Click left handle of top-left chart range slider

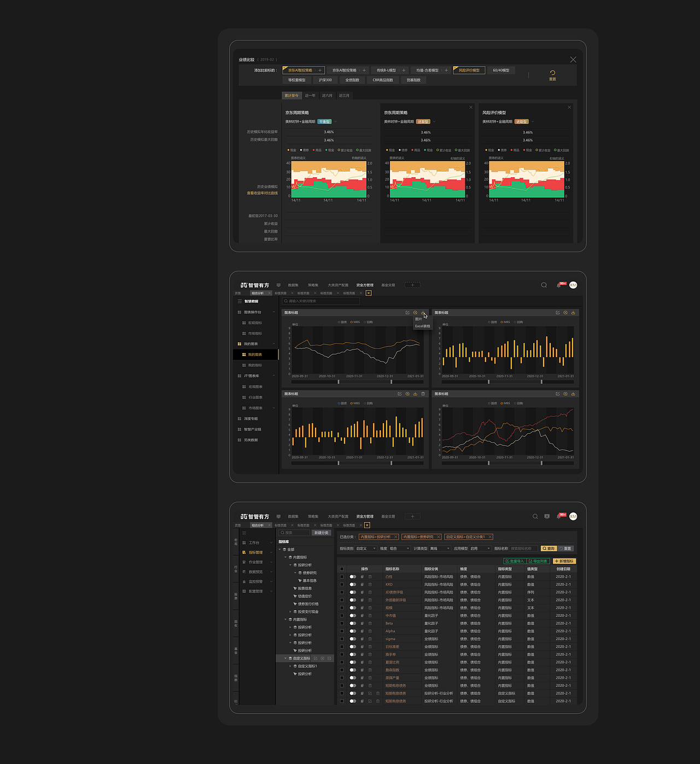tap(339, 382)
